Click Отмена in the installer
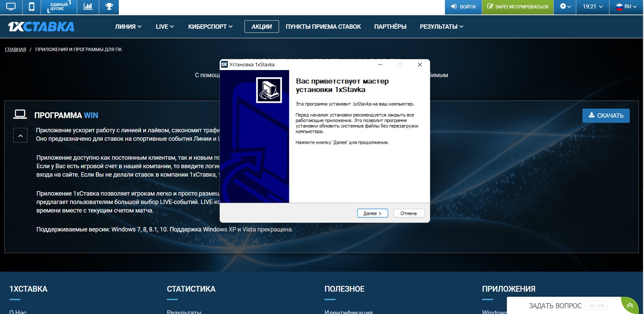Screen dimensions: 644x314 (x=409, y=214)
